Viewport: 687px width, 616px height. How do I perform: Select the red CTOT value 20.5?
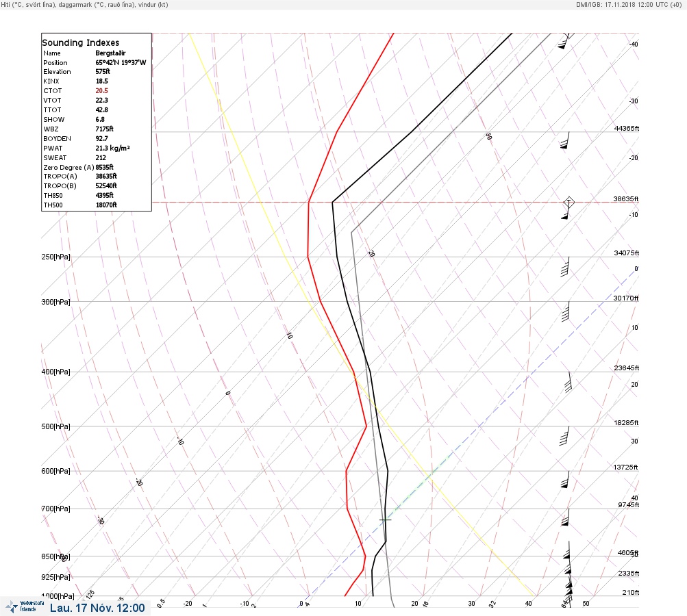101,90
